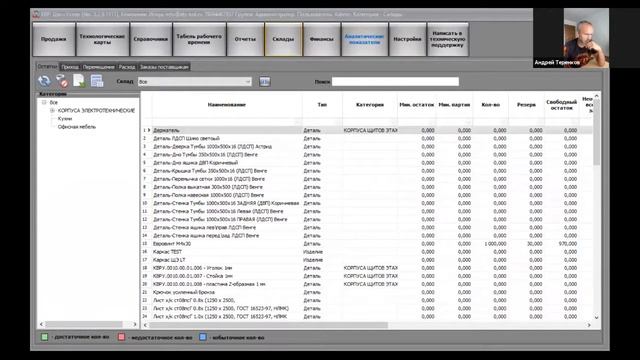Open the Табель рабочего времени section

pos(199,39)
